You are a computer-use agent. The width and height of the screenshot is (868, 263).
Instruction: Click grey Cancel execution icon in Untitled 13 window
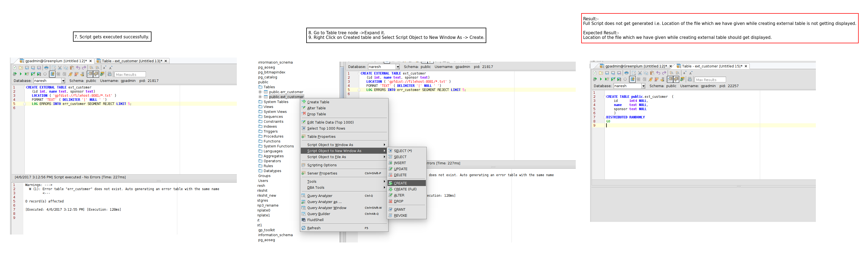tap(45, 74)
